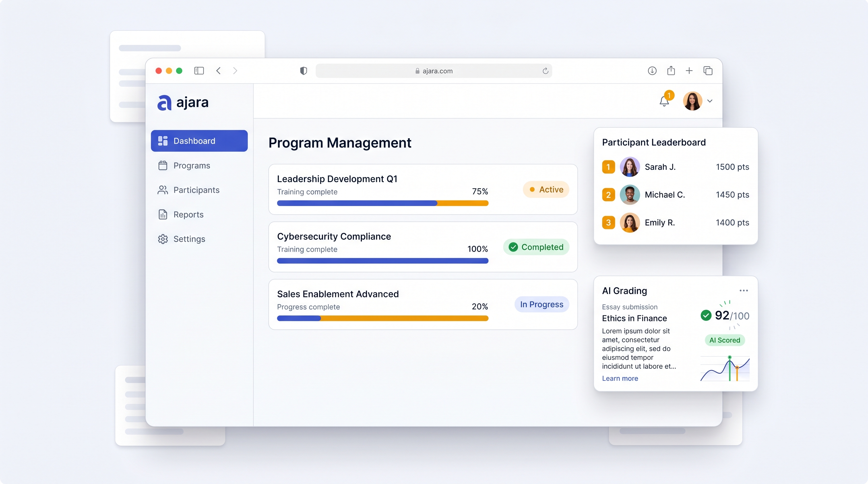Follow the Learn more link
The width and height of the screenshot is (868, 484).
point(620,378)
